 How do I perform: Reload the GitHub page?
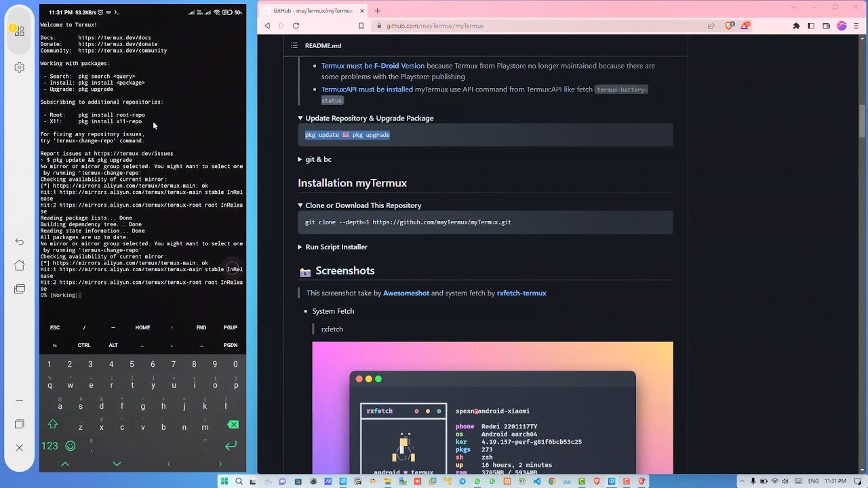coord(296,26)
